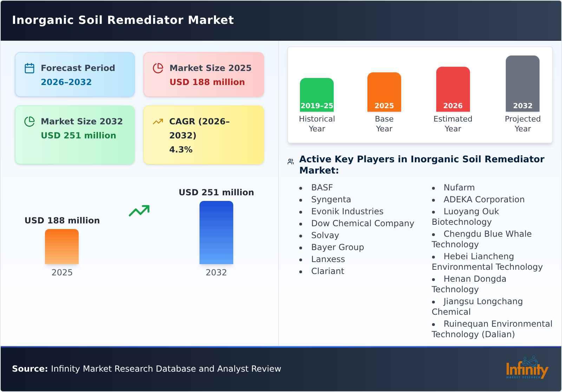562x392 pixels.
Task: Collapse the CAGR (2026–2032) card
Action: pos(203,135)
